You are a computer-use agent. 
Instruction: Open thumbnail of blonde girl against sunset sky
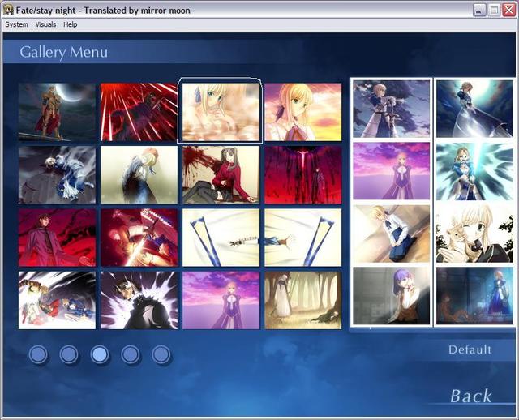pyautogui.click(x=303, y=112)
